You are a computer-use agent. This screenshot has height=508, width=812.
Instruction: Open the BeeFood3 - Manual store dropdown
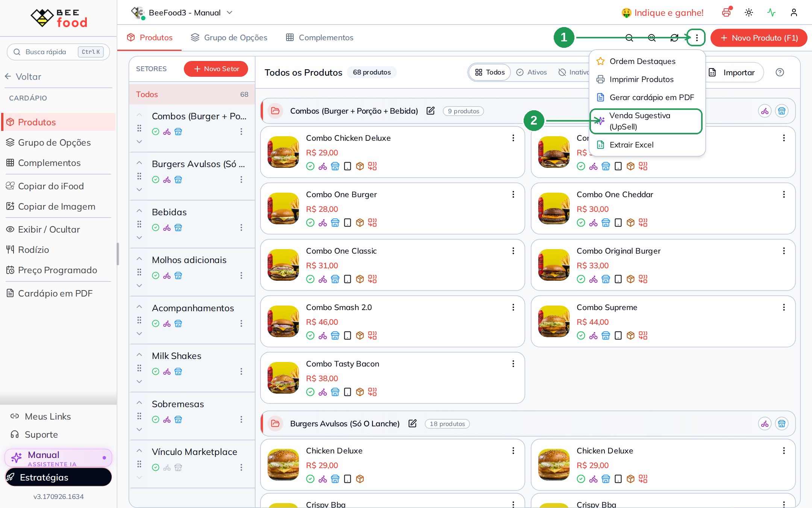(x=182, y=12)
